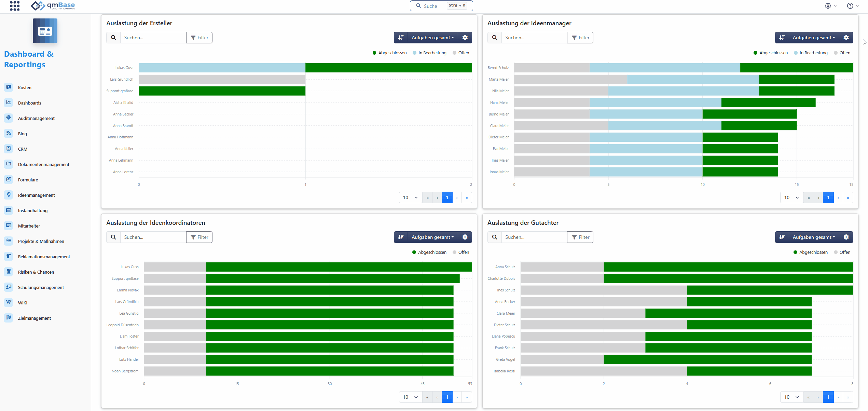
Task: Click the global Suche search field
Action: pos(441,6)
